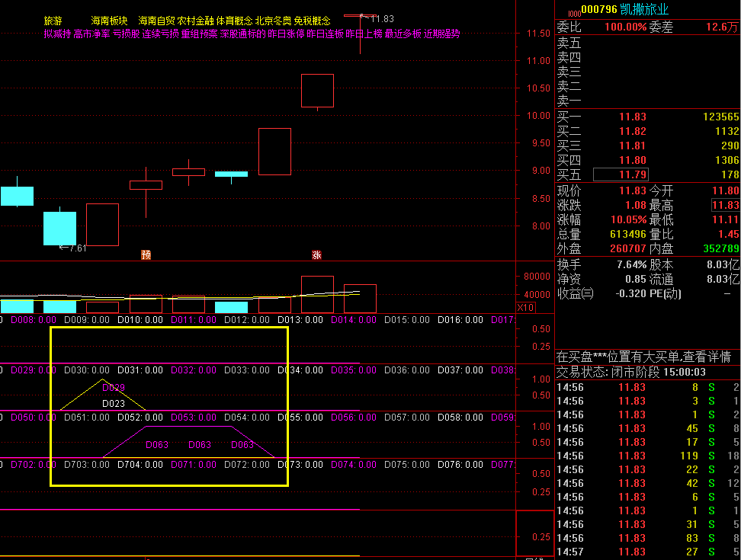This screenshot has width=741, height=560.
Task: Click the boxed 最高 value 11.83
Action: pos(726,206)
